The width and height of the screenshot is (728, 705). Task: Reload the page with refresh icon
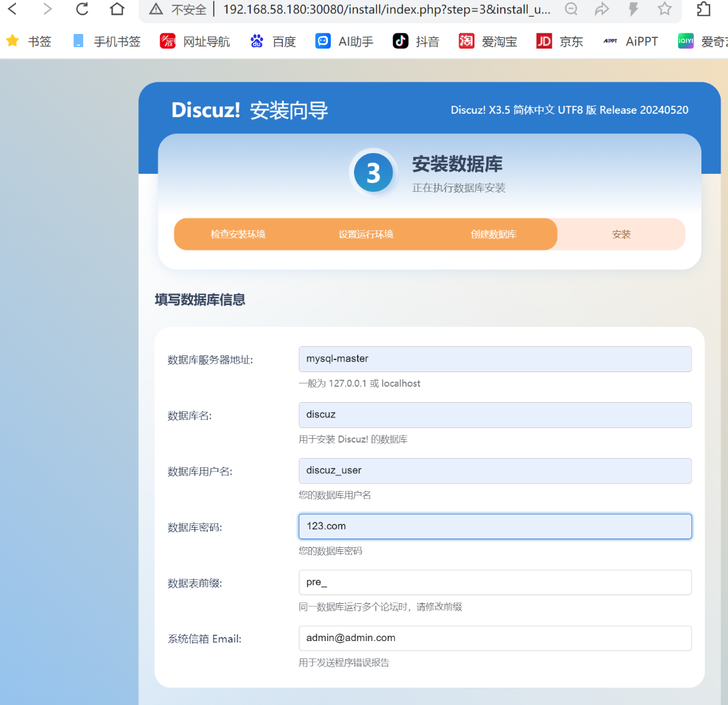(82, 9)
